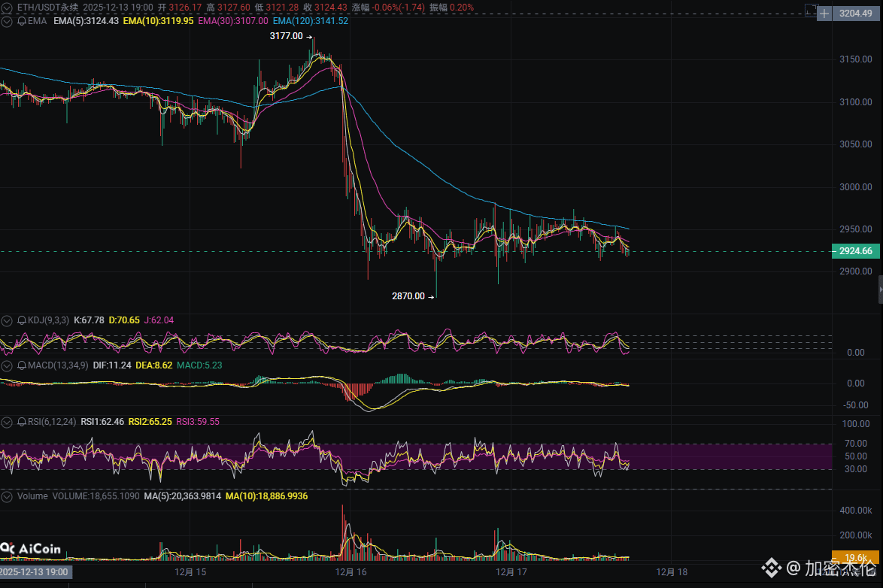Click the MACD(13,34,9) indicator label
This screenshot has width=883, height=588.
[58, 365]
